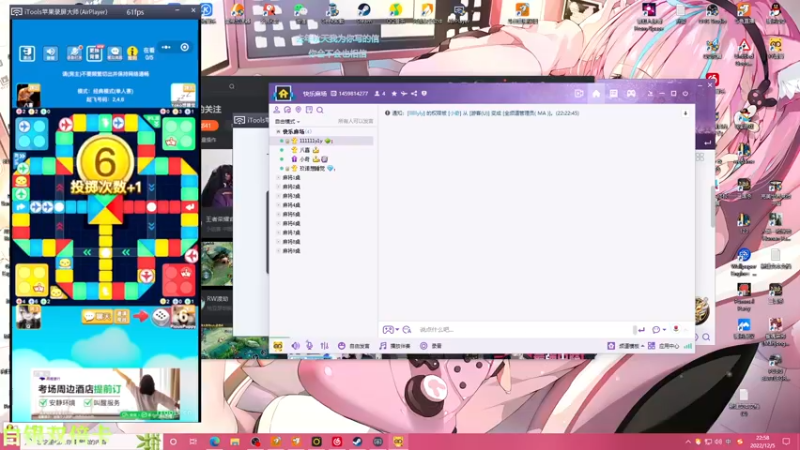This screenshot has height=450, width=800.
Task: Open Steam from the taskbar
Action: tap(357, 441)
